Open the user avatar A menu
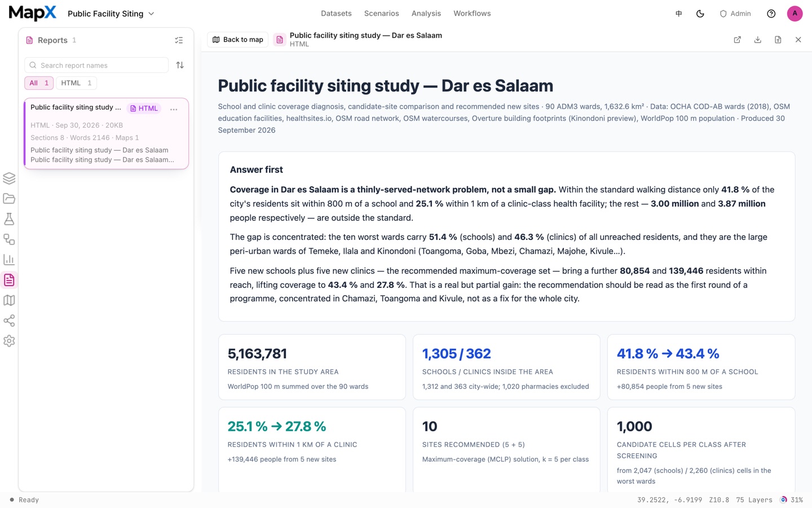Viewport: 812px width, 508px height. point(795,14)
